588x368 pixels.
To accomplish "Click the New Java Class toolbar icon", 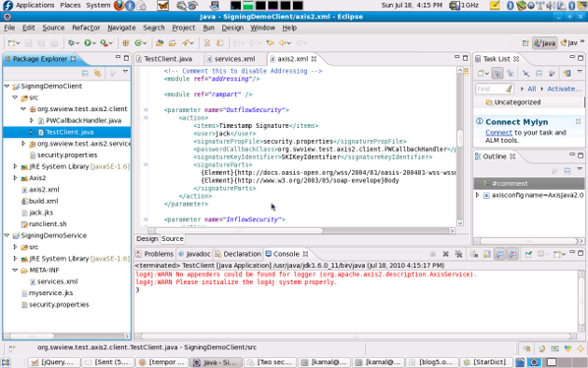I will pyautogui.click(x=138, y=43).
